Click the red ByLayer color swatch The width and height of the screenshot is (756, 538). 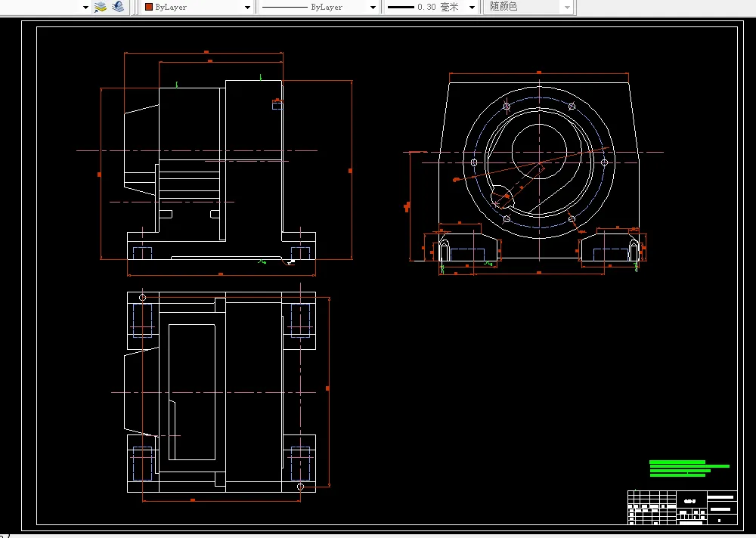[149, 8]
